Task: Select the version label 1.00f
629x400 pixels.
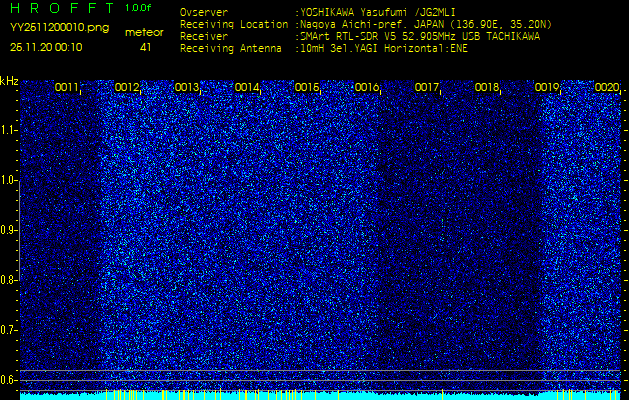Action: coord(138,8)
